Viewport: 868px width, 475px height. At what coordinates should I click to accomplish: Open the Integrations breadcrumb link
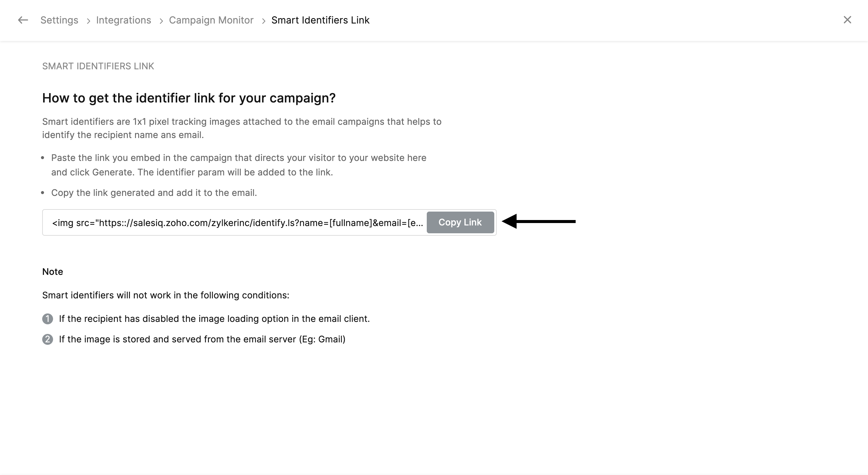tap(123, 20)
